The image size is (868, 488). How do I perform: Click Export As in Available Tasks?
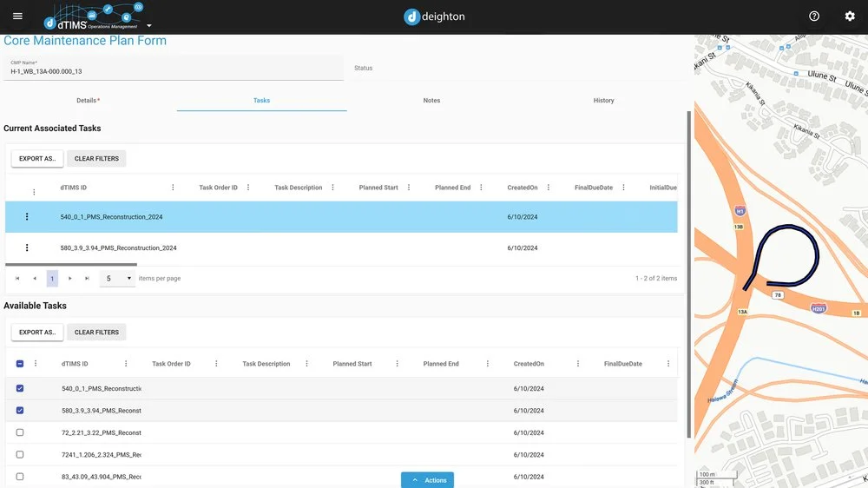37,333
